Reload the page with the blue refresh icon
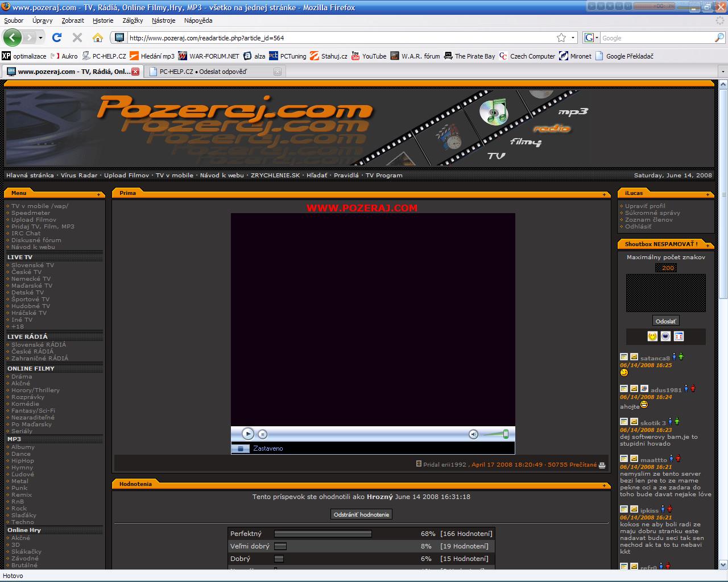 [57, 38]
